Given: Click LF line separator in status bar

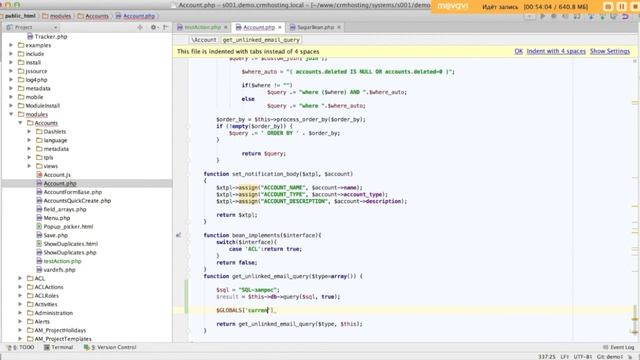Looking at the screenshot, I should 564,357.
